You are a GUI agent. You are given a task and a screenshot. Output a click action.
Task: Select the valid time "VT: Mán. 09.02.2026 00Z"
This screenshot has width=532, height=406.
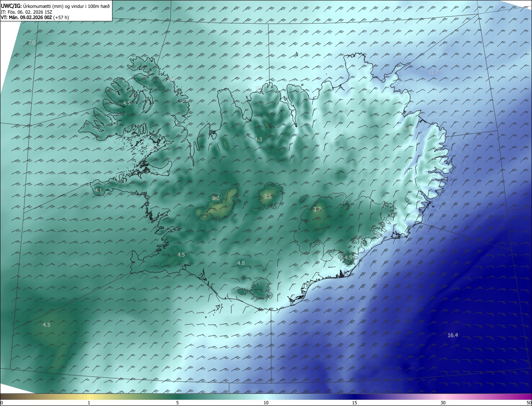(26, 17)
